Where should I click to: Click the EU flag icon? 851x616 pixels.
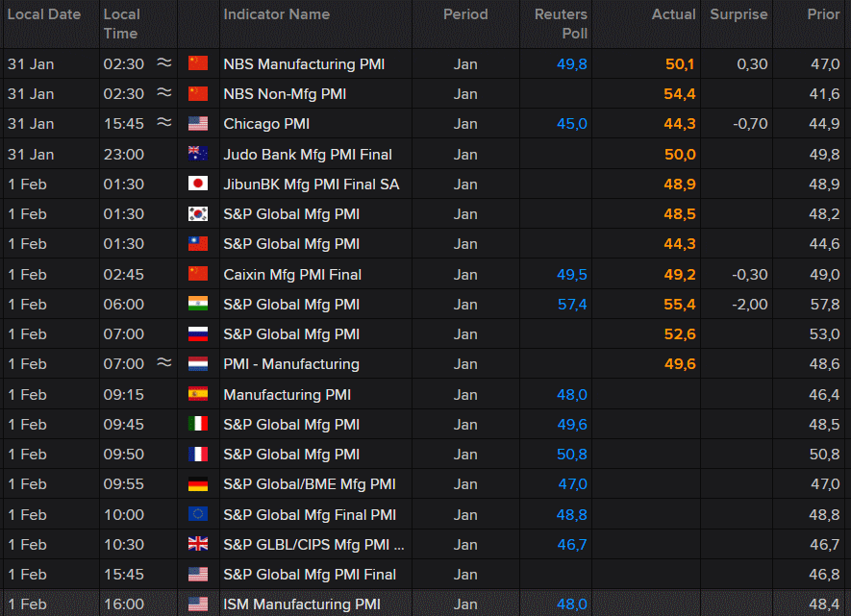click(197, 514)
